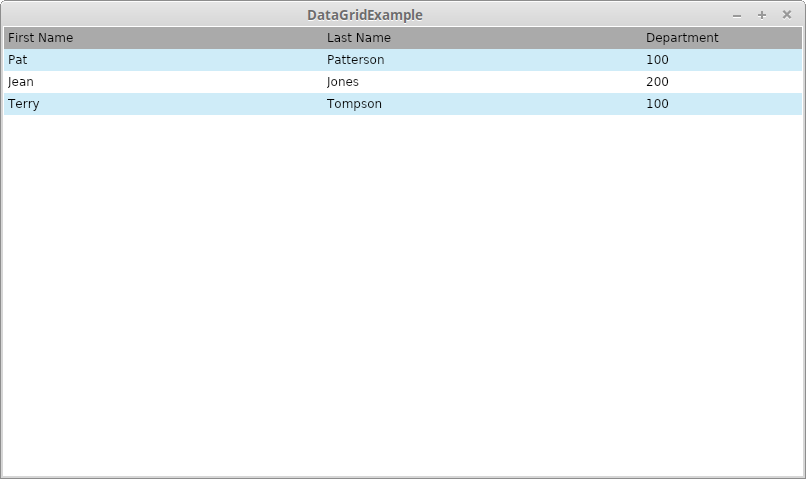Click the First Name column header

click(x=41, y=38)
